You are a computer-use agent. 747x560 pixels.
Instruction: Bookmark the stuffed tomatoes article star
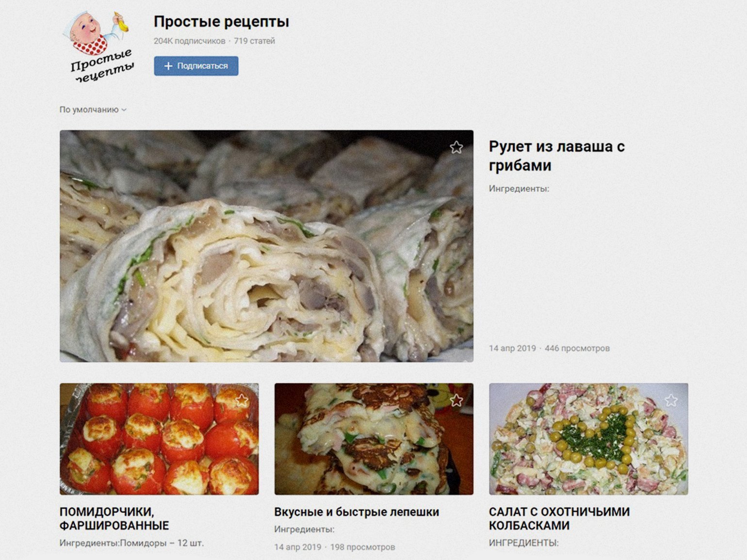coord(242,400)
